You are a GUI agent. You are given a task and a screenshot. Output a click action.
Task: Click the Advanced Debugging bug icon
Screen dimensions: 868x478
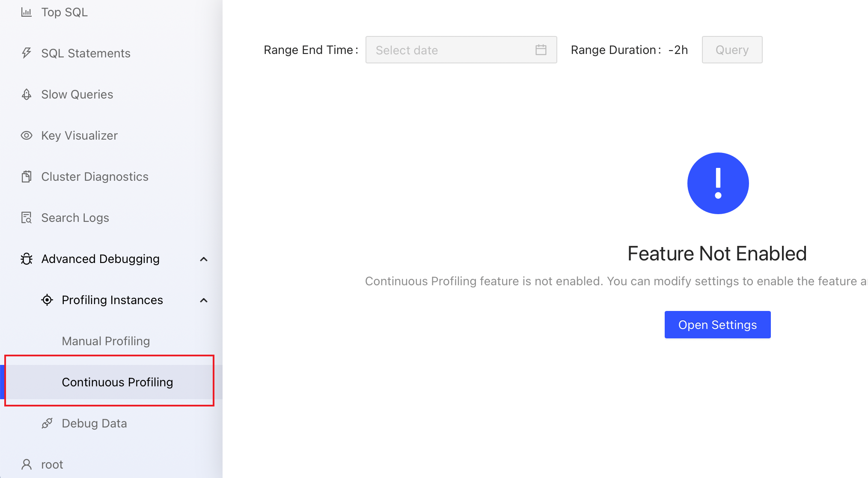27,259
